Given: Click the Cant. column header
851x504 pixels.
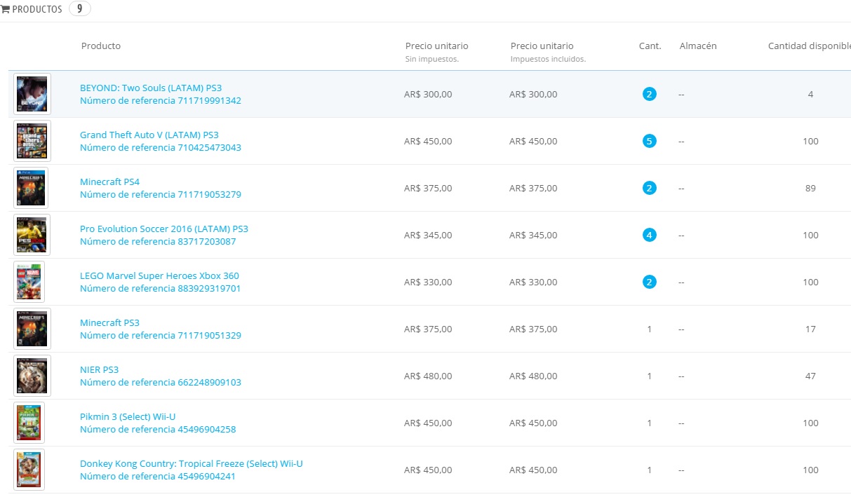Looking at the screenshot, I should [650, 46].
